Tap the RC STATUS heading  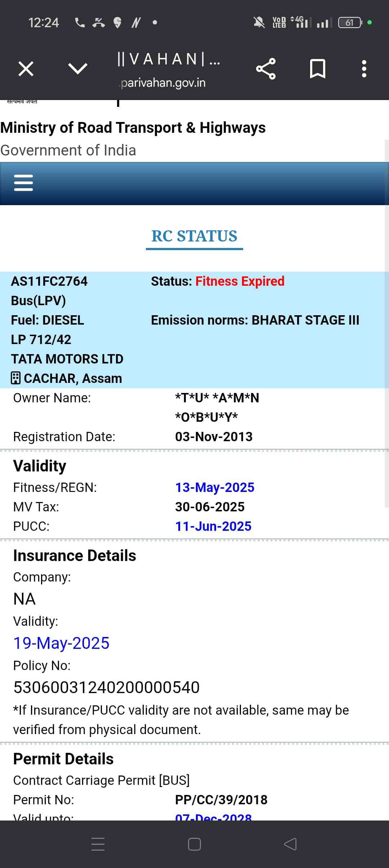click(194, 236)
